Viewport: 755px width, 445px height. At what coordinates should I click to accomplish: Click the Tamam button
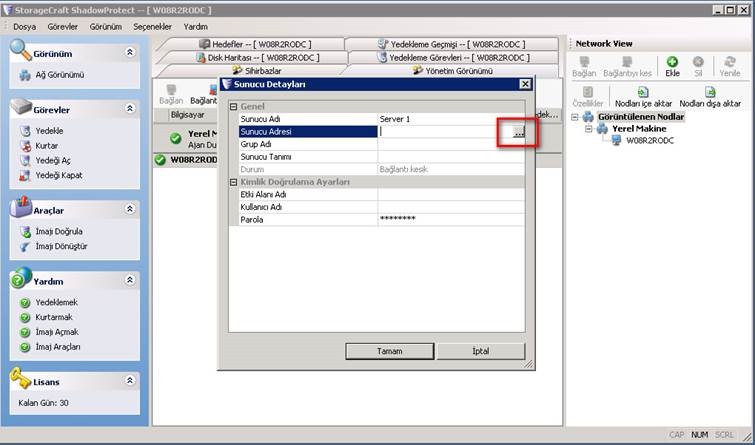pyautogui.click(x=390, y=351)
